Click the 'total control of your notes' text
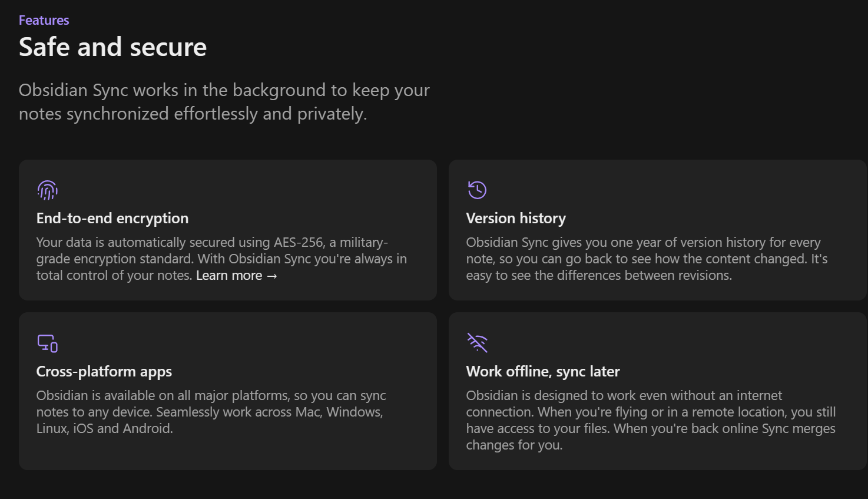Viewport: 868px width, 499px height. click(114, 276)
